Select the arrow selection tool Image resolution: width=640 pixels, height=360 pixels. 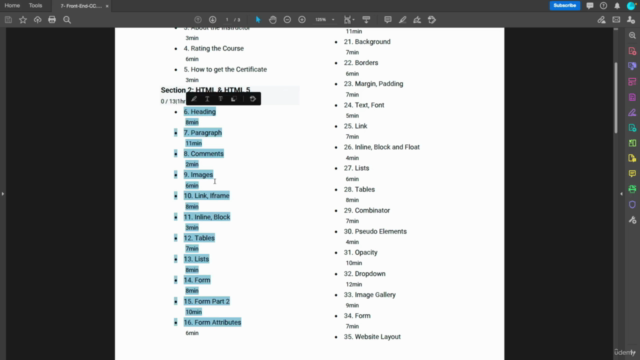tap(258, 20)
